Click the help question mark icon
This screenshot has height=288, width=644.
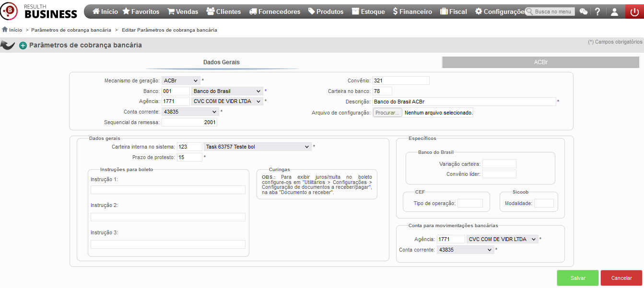tap(597, 12)
